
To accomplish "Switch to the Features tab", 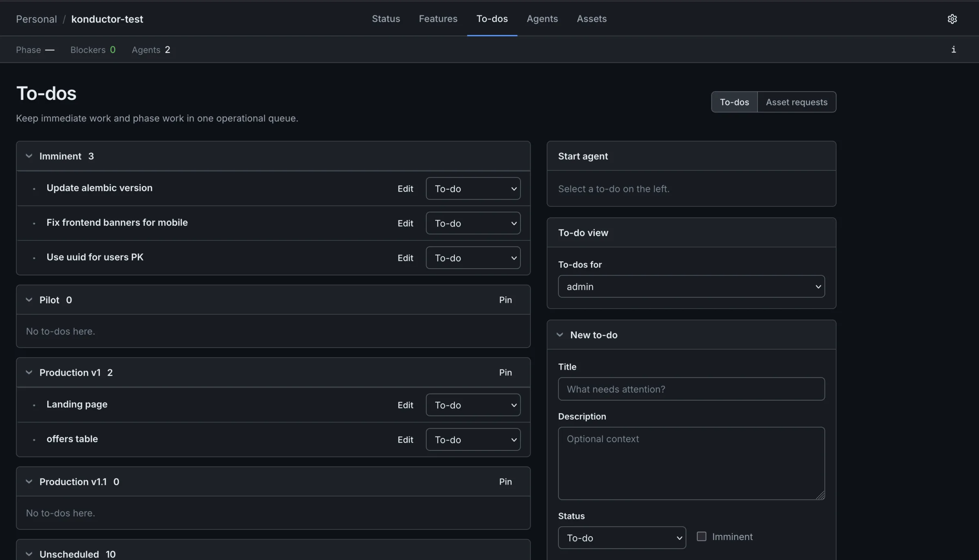I will [438, 19].
